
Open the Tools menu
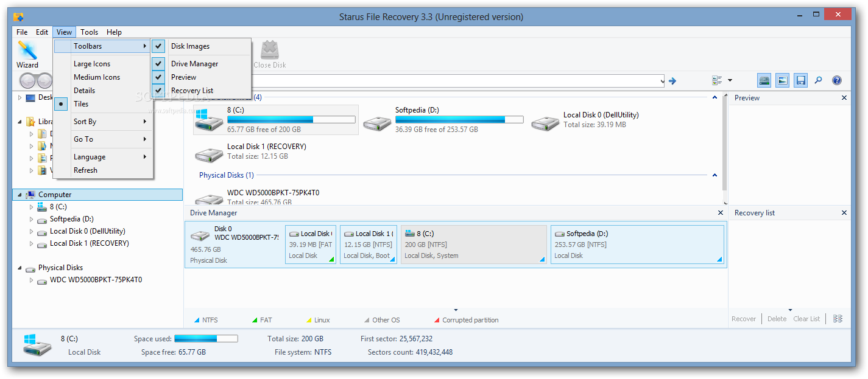(89, 32)
